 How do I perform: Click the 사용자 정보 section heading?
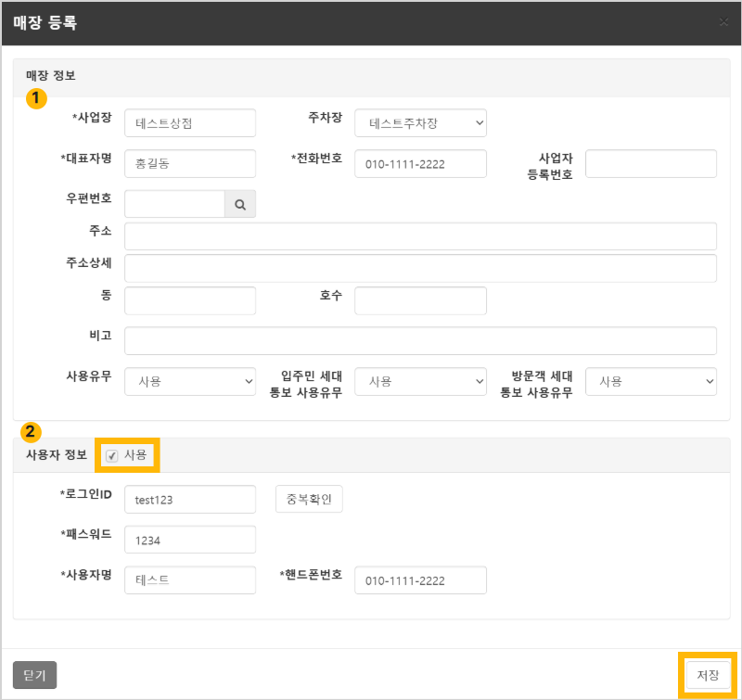click(57, 455)
